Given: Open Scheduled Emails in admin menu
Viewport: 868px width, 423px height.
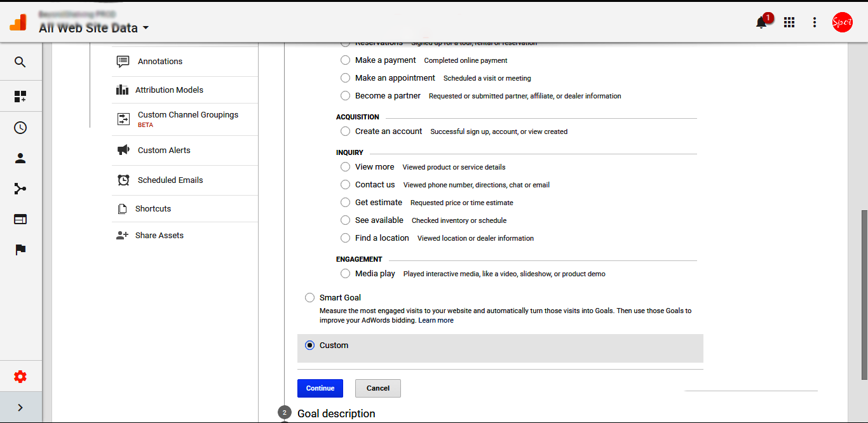Looking at the screenshot, I should (170, 180).
